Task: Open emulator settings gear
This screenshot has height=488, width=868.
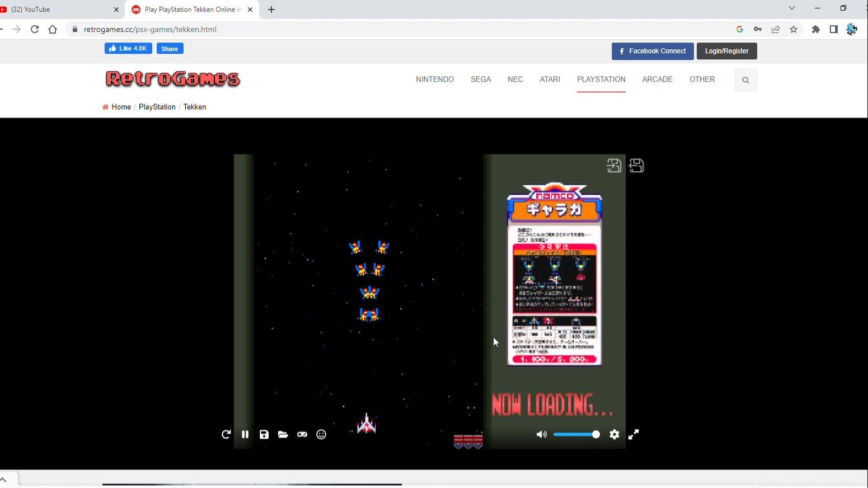Action: click(614, 434)
